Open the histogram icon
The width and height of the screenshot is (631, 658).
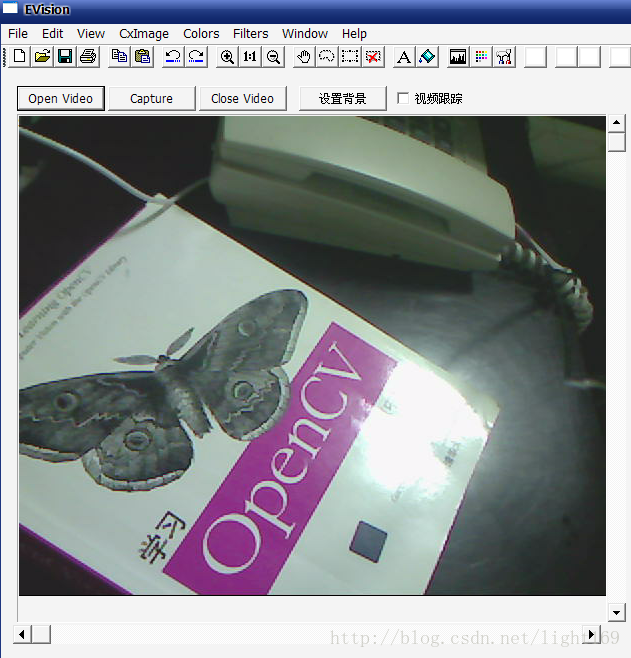coord(458,57)
